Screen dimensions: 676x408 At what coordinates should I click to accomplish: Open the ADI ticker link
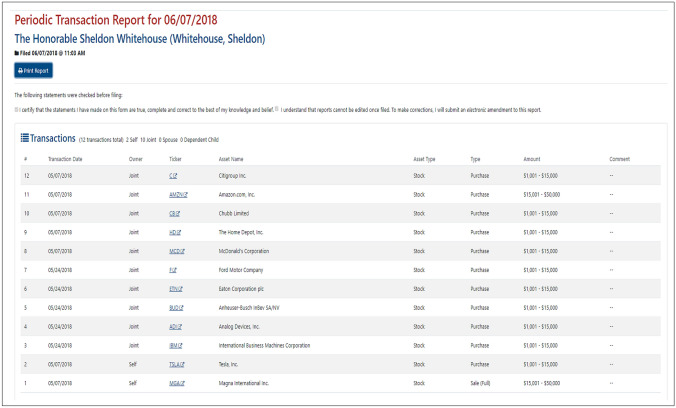point(175,327)
